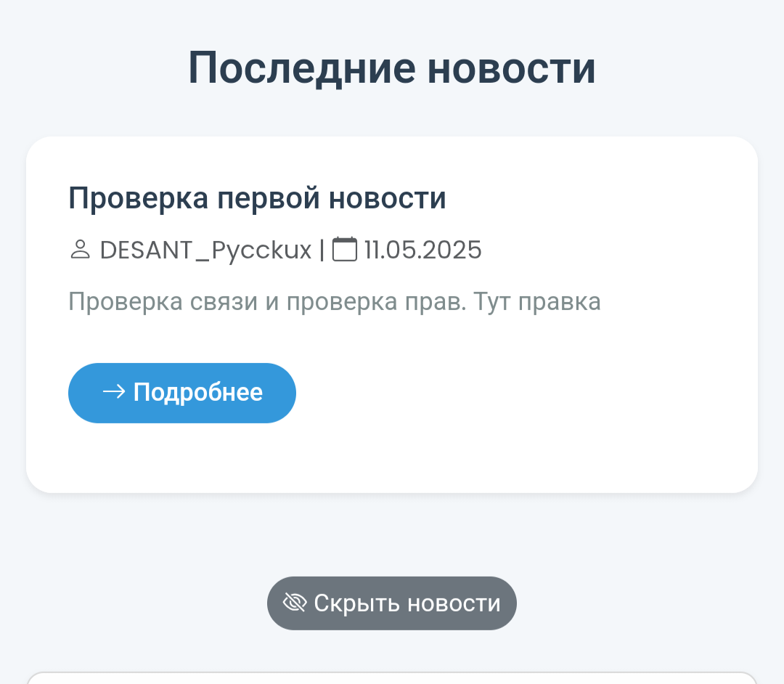Click the arrow icon in Подробнее button

(x=114, y=392)
